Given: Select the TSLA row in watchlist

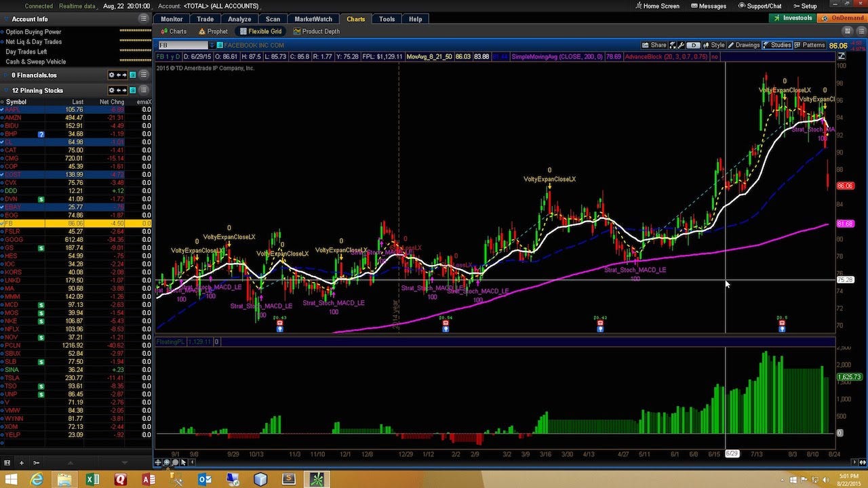Looking at the screenshot, I should click(x=76, y=378).
